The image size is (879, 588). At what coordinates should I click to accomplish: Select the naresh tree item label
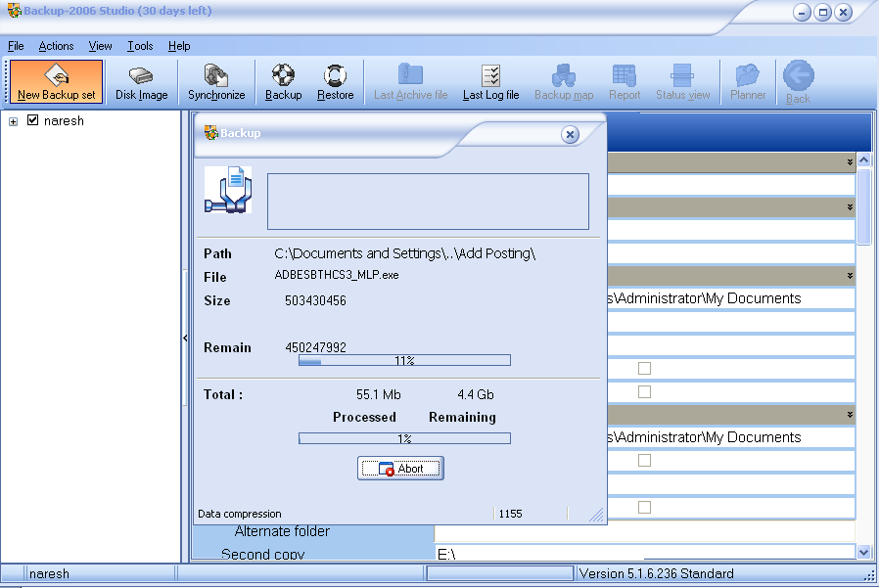pos(64,120)
